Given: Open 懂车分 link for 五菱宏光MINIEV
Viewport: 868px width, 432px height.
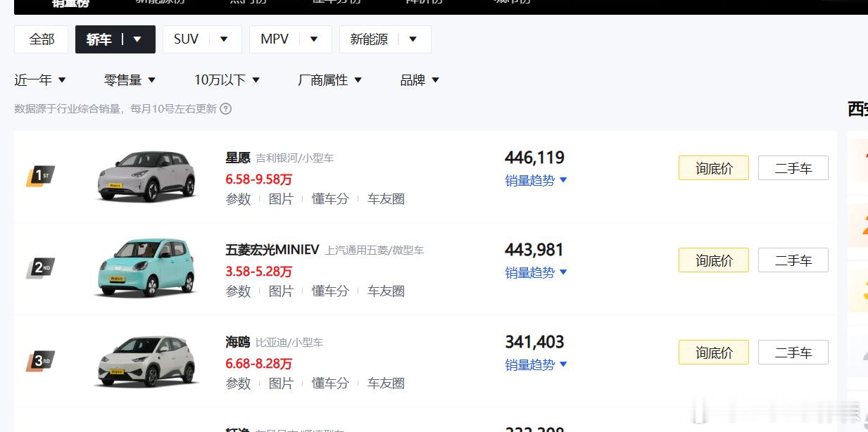Looking at the screenshot, I should [x=330, y=291].
